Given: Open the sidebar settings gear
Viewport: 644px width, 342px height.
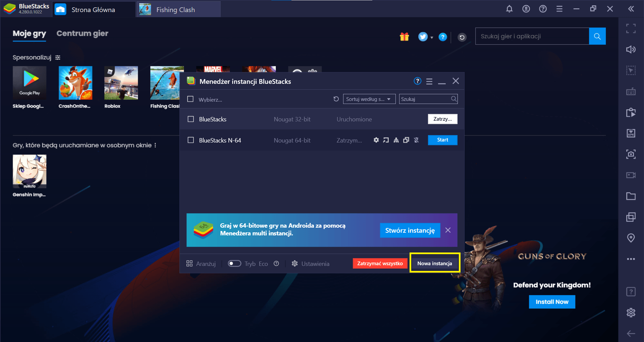Looking at the screenshot, I should pyautogui.click(x=631, y=312).
